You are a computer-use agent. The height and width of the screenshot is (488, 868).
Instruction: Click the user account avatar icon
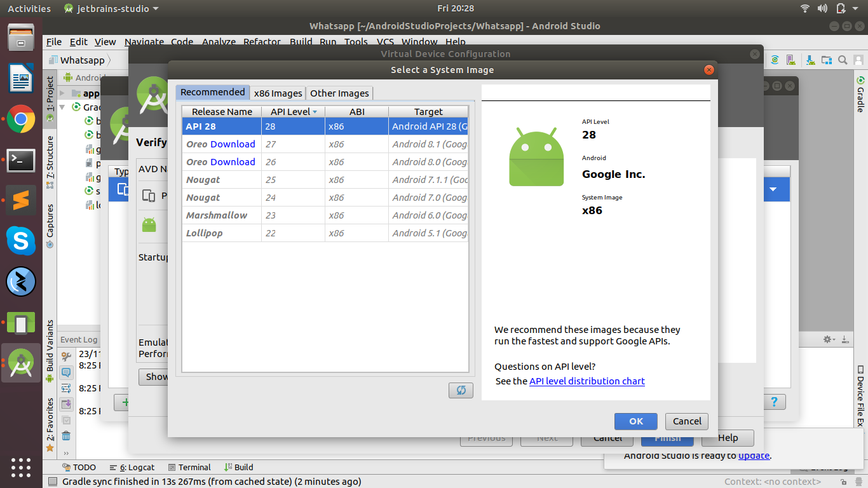click(859, 60)
